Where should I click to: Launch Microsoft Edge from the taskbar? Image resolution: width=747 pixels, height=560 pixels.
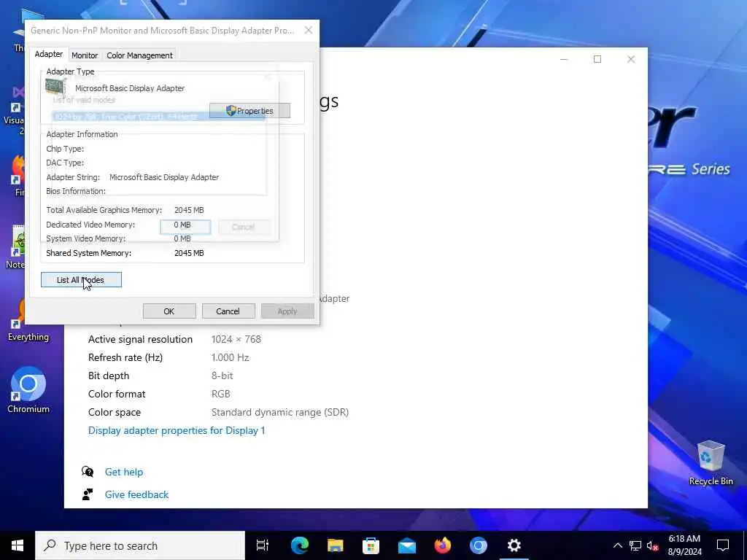pyautogui.click(x=300, y=545)
